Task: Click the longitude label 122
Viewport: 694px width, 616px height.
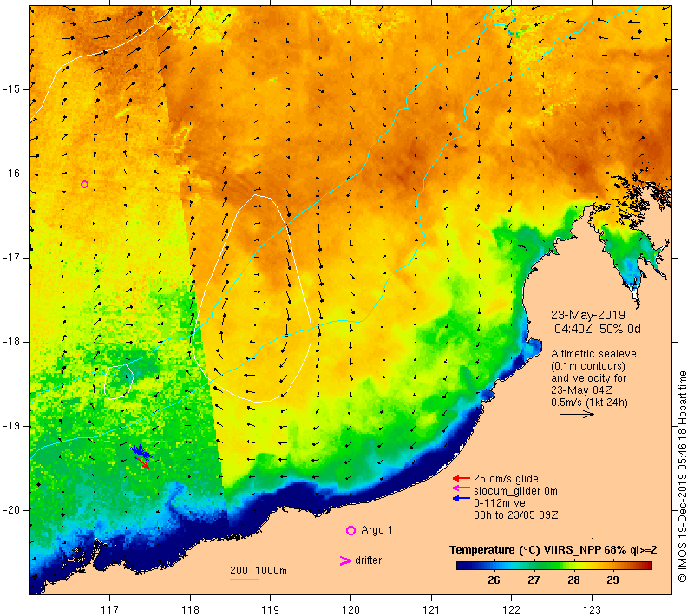Action: (512, 610)
